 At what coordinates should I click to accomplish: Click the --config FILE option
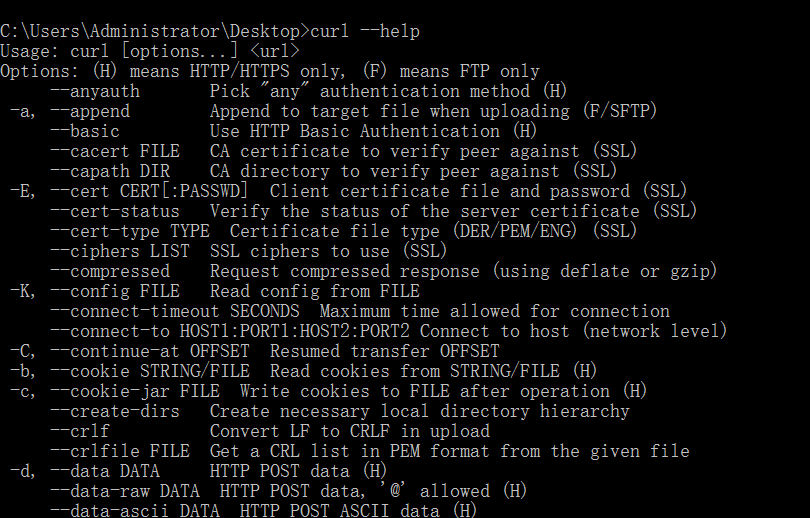point(115,291)
